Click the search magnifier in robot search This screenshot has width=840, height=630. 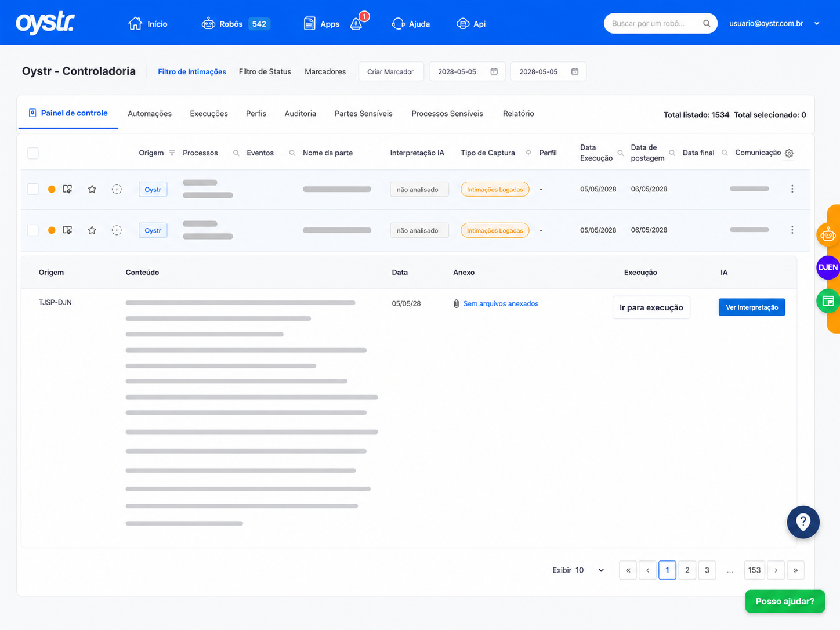707,24
